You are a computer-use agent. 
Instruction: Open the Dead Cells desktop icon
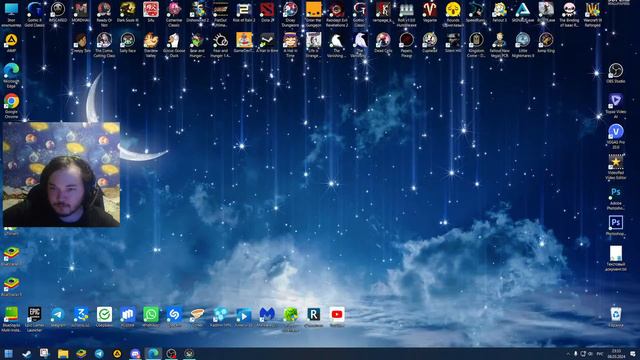[x=383, y=42]
